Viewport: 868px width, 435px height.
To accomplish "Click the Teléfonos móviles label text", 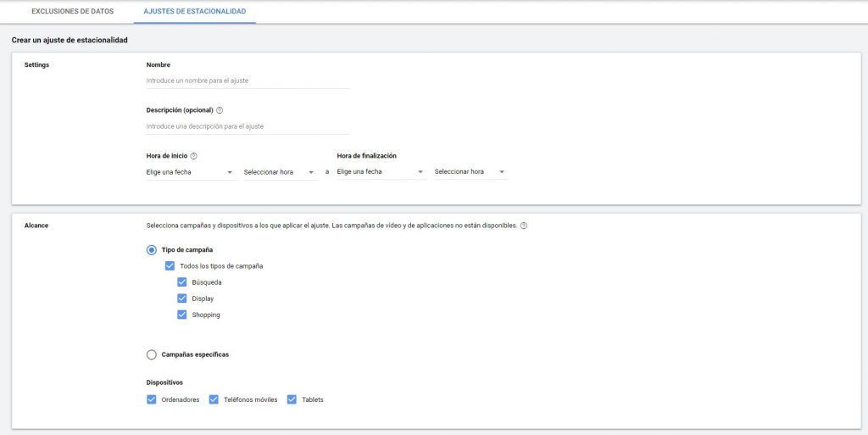I will click(x=251, y=399).
